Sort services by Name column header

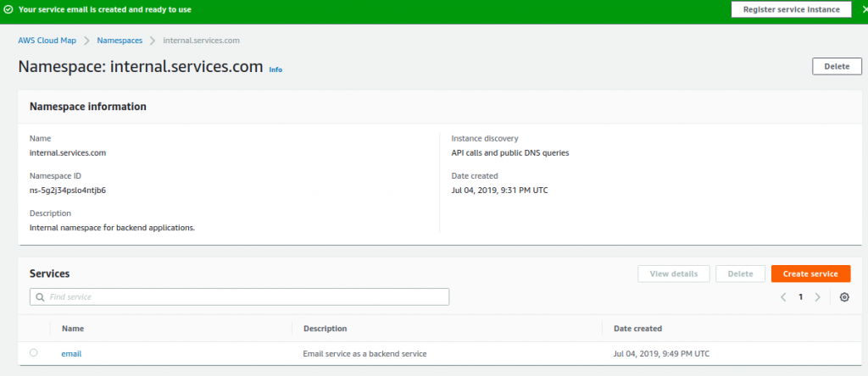73,329
